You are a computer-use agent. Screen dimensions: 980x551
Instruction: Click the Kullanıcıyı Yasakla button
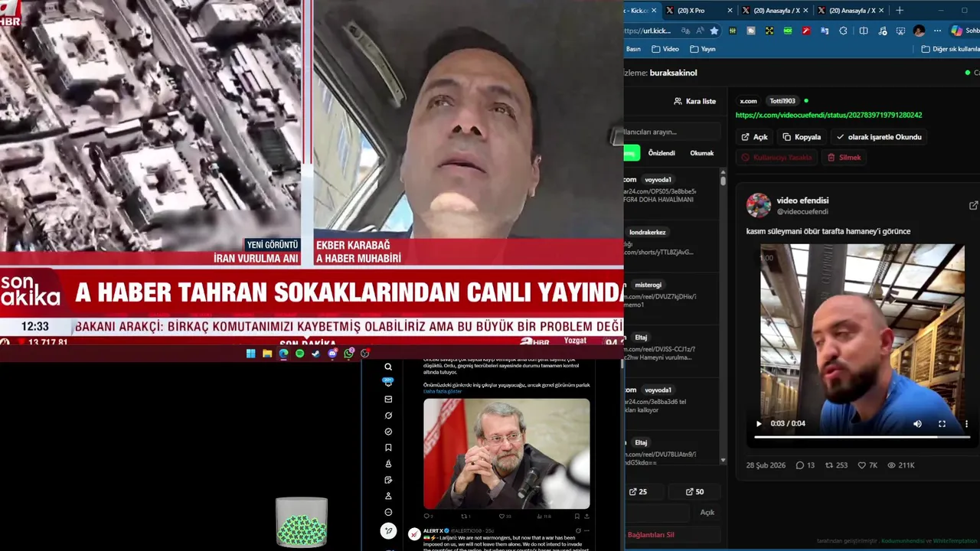(777, 157)
